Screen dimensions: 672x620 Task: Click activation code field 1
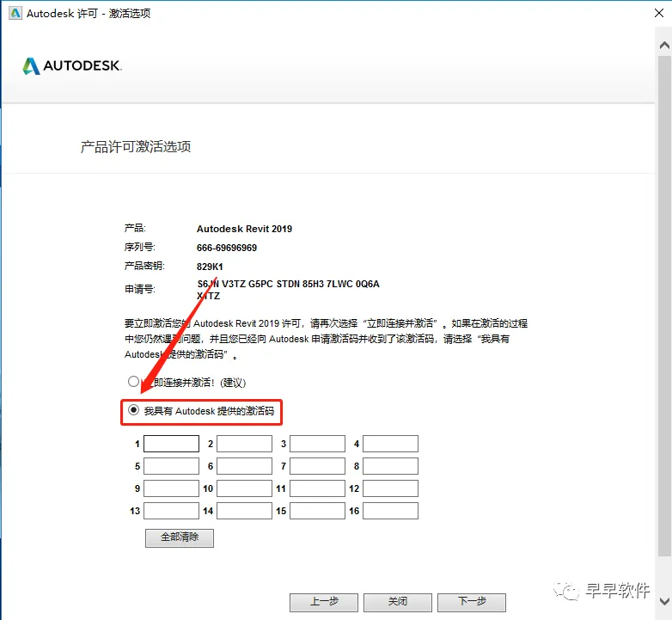point(171,444)
